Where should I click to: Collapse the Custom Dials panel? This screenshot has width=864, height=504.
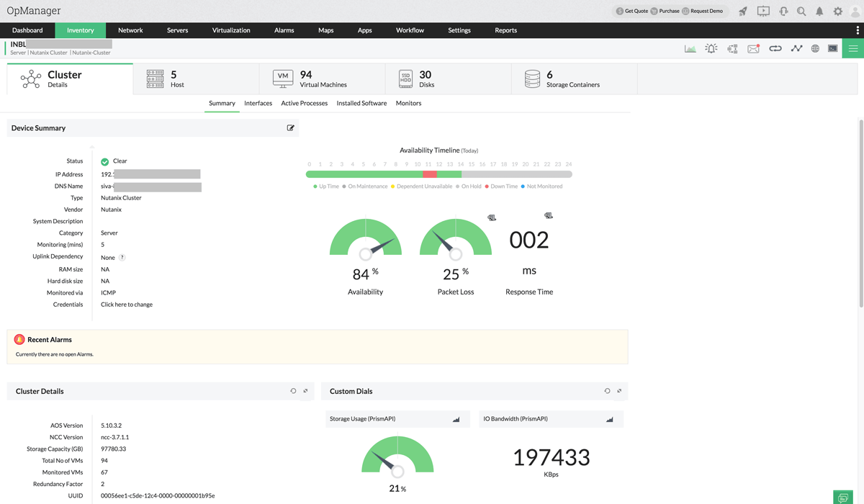(619, 391)
